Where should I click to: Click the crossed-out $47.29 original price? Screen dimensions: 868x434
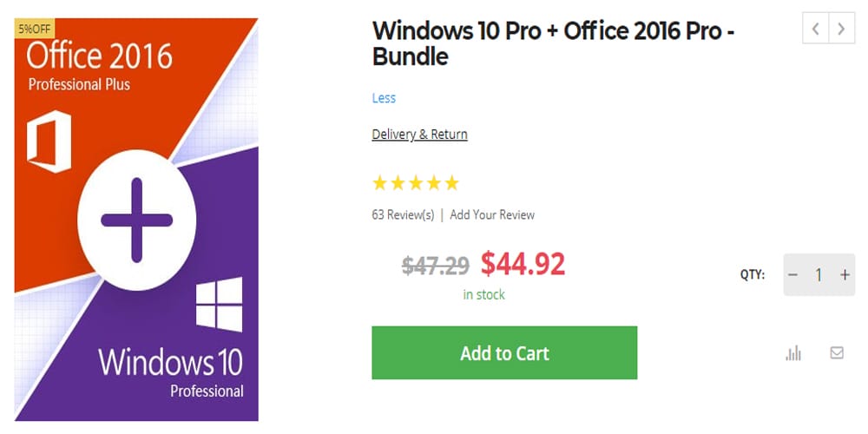pos(437,265)
